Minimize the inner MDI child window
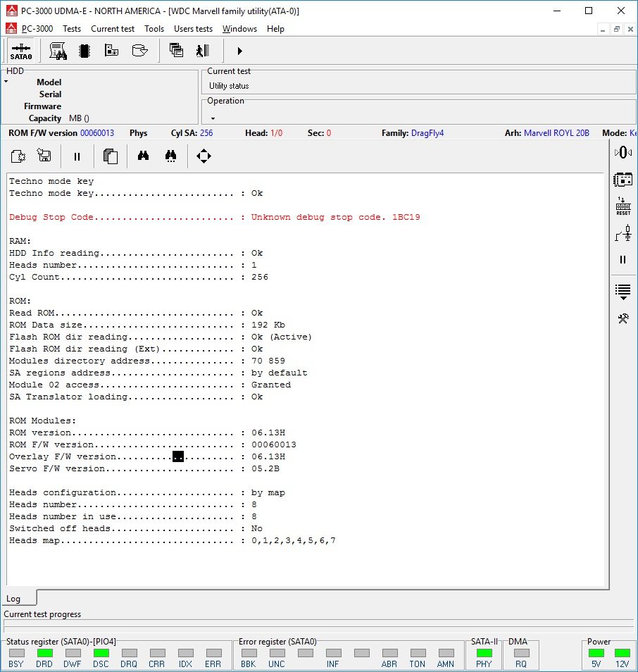 pyautogui.click(x=603, y=29)
